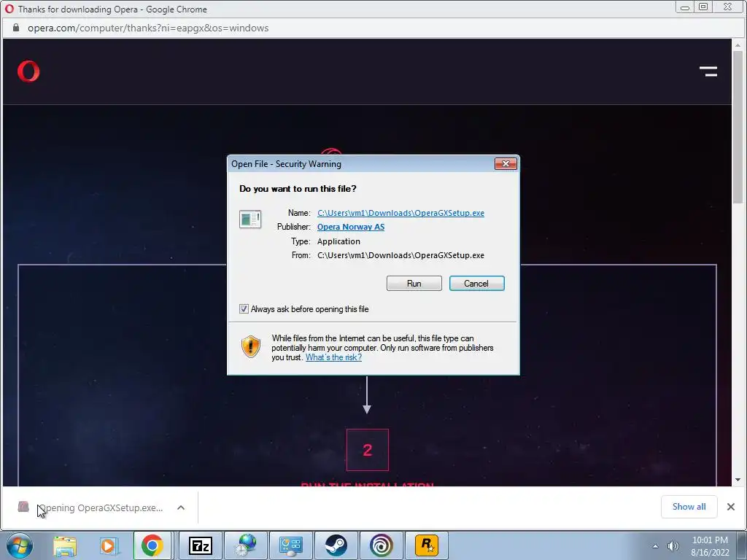Click the page scrollbar up arrow
This screenshot has height=560, width=747.
click(x=738, y=45)
